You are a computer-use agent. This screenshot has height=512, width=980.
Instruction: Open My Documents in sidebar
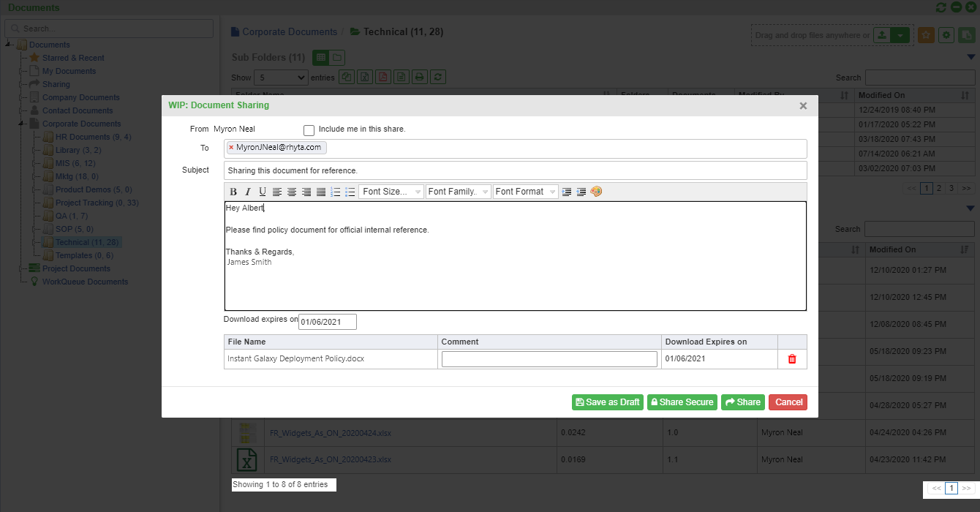point(69,71)
